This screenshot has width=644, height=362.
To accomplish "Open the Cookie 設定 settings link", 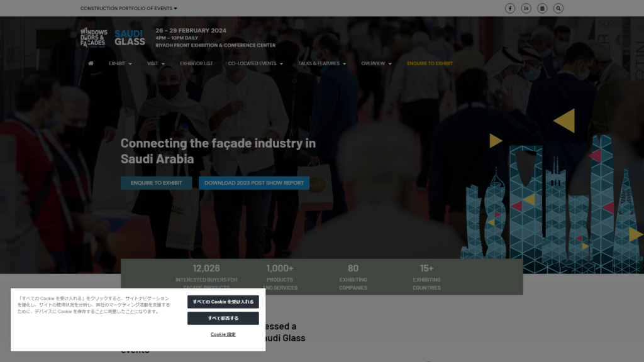I will 223,334.
